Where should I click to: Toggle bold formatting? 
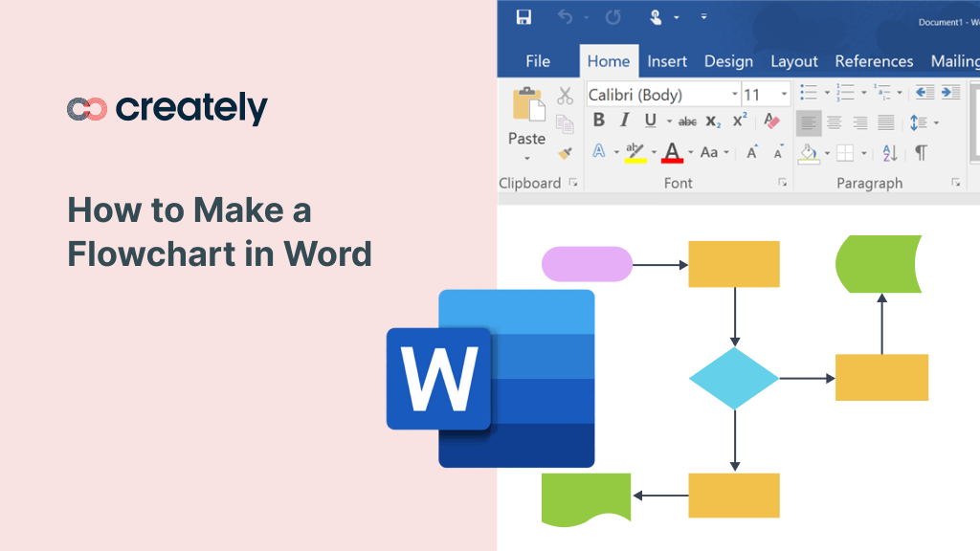click(x=599, y=121)
